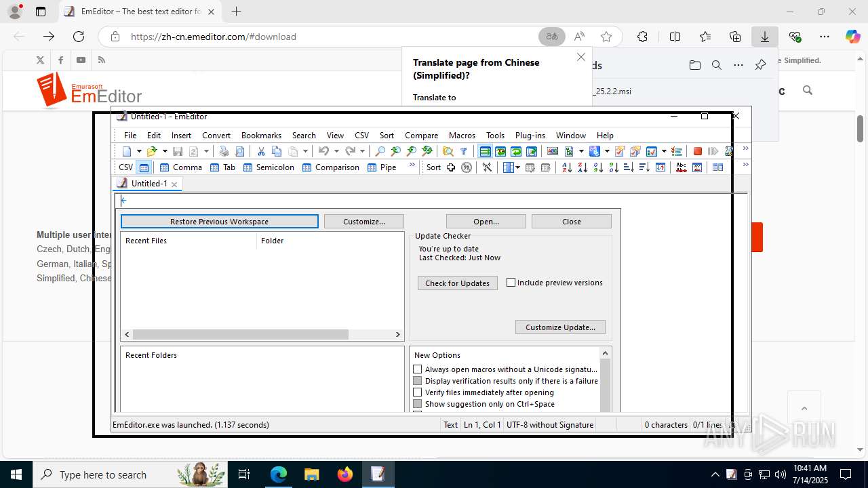Expand the Sort toolbar overflow chevron

[x=746, y=165]
